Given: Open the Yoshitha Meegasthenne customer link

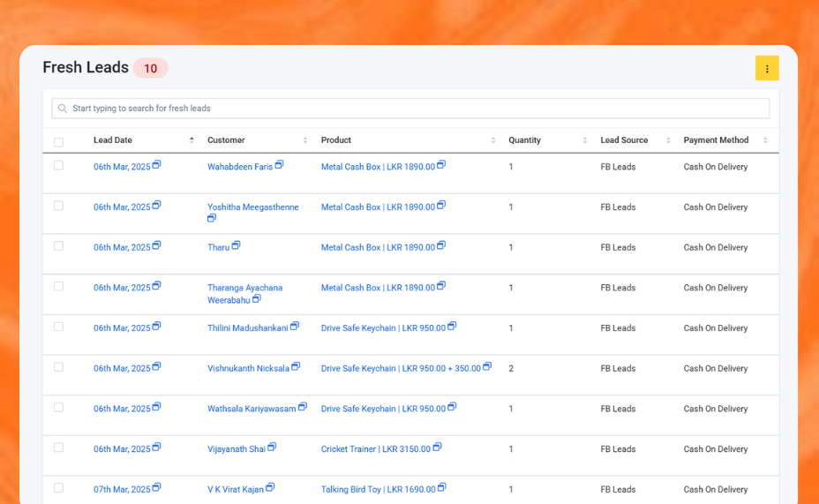Looking at the screenshot, I should click(x=252, y=207).
